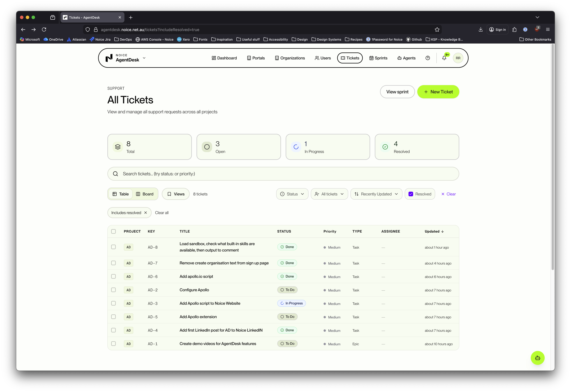Go to the Agents page
Viewport: 571px width, 392px height.
tap(406, 58)
